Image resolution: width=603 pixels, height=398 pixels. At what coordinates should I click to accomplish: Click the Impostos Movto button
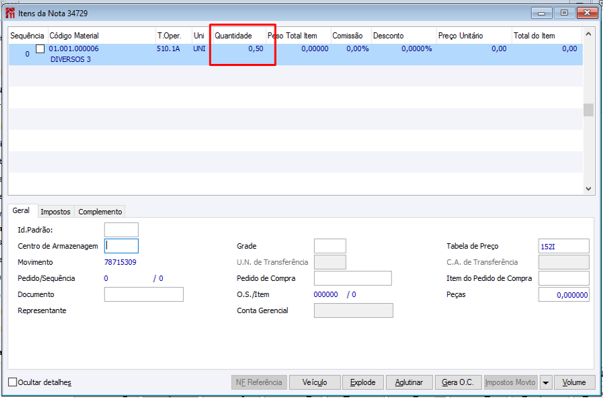click(x=511, y=383)
